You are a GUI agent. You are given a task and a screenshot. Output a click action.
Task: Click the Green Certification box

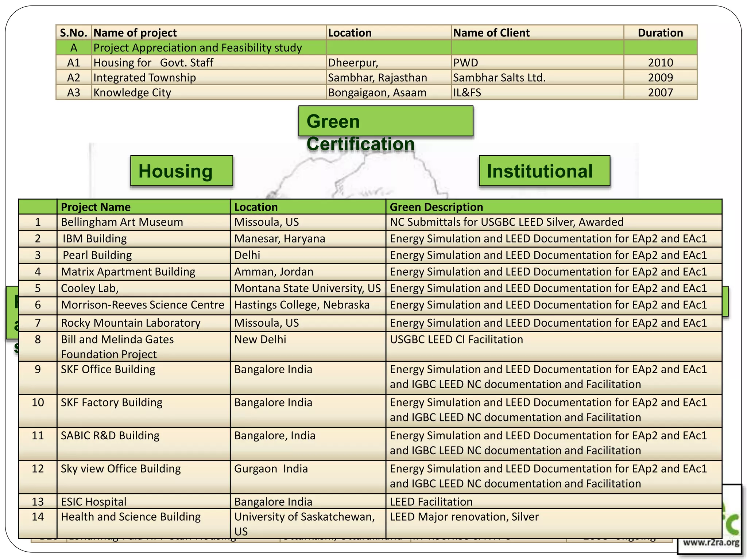coord(386,121)
